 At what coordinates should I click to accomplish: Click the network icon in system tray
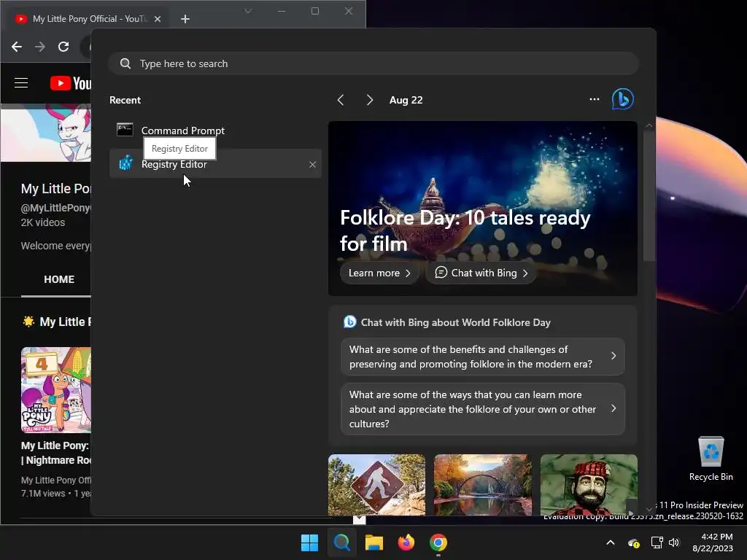click(657, 542)
